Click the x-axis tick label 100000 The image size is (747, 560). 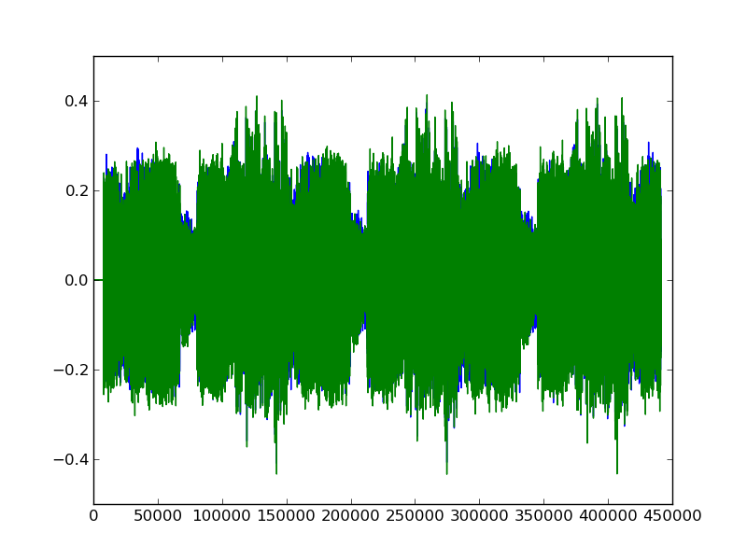tap(222, 516)
